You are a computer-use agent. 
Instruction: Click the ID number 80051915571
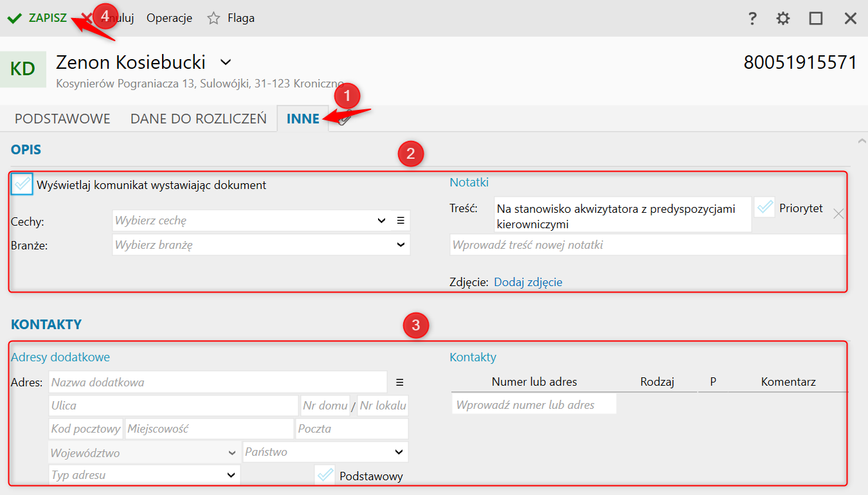(800, 62)
